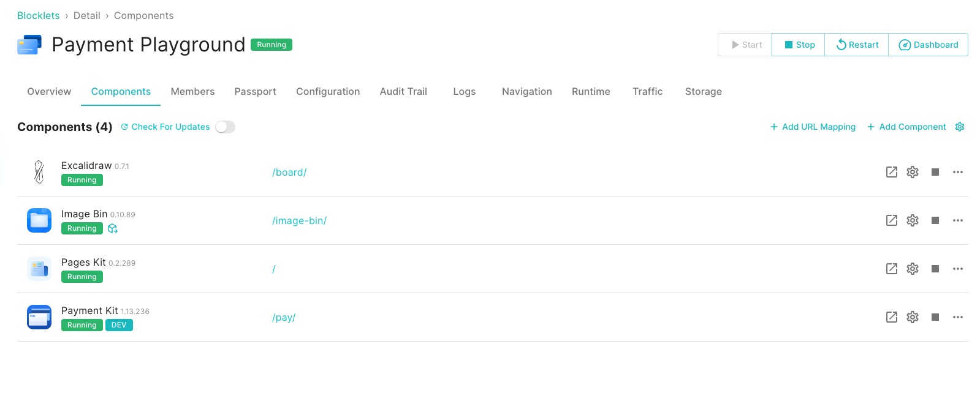This screenshot has width=980, height=393.
Task: Show more actions for Payment Kit
Action: click(957, 317)
